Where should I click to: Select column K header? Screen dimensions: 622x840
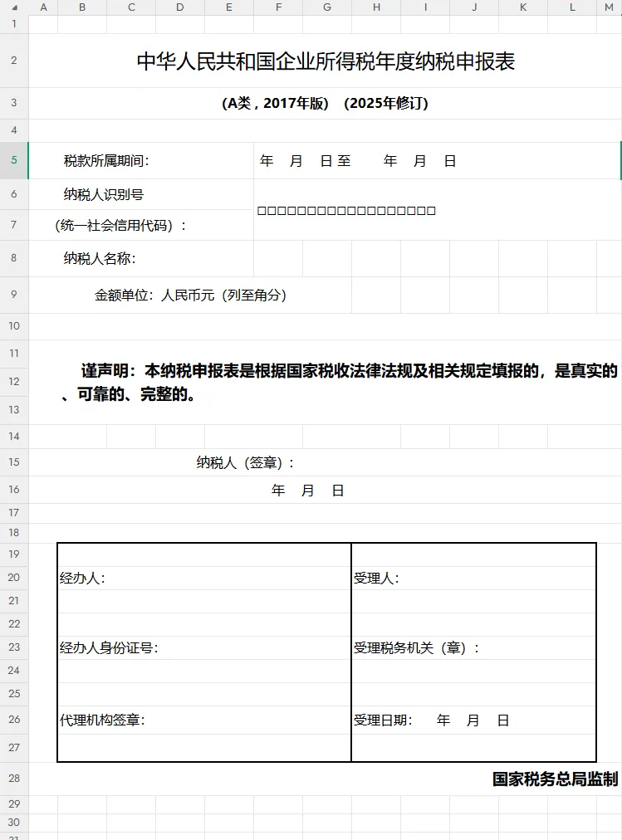(523, 7)
